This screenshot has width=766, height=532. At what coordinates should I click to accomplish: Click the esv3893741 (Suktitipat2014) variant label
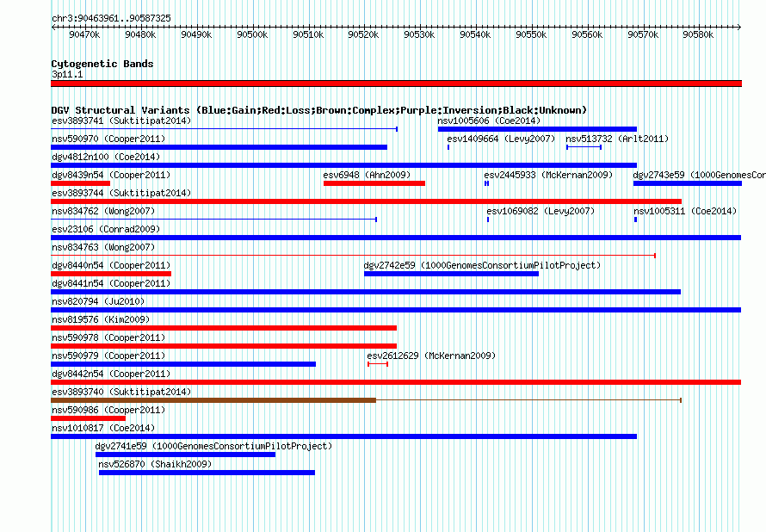click(121, 121)
